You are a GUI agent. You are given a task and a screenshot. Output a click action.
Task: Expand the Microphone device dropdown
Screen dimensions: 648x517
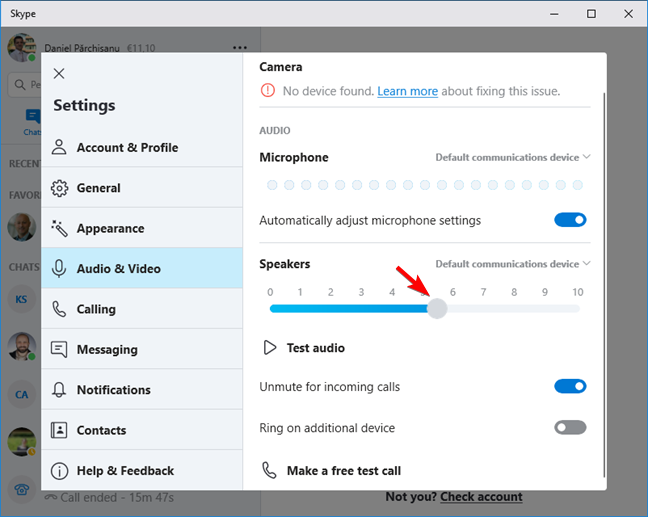513,157
